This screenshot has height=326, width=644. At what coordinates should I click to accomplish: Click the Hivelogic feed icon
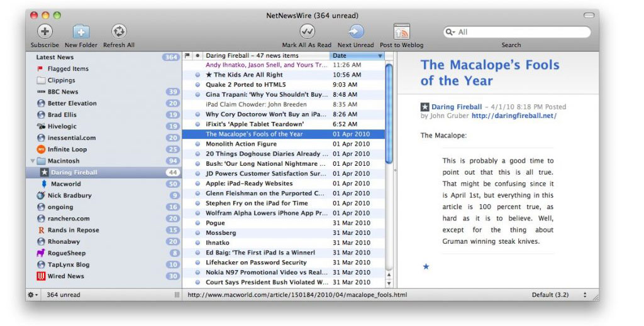click(x=41, y=126)
